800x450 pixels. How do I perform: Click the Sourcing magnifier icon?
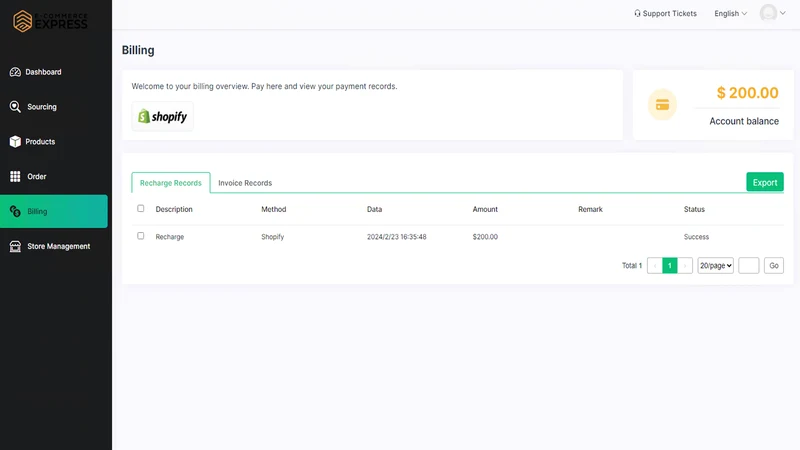pyautogui.click(x=15, y=107)
